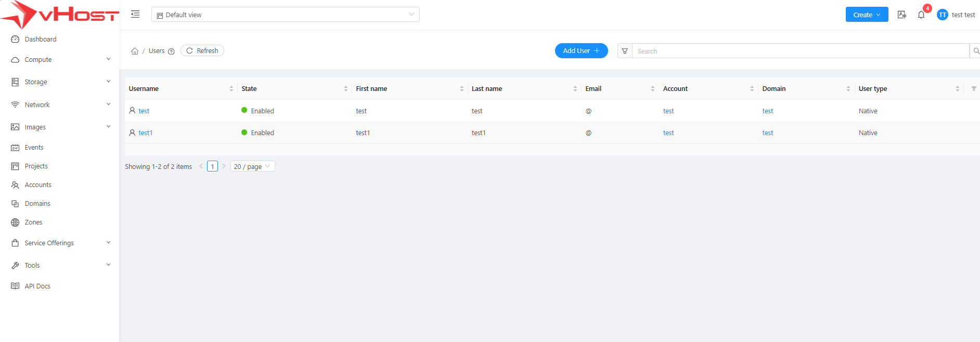Go to Accounts in the sidebar
Screen dimensions: 980x342
tap(38, 185)
